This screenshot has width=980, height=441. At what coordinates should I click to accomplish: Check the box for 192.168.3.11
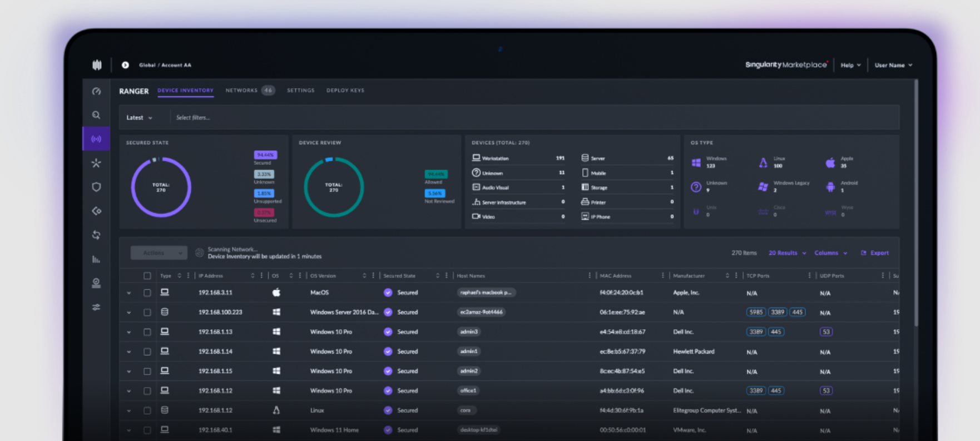[147, 293]
